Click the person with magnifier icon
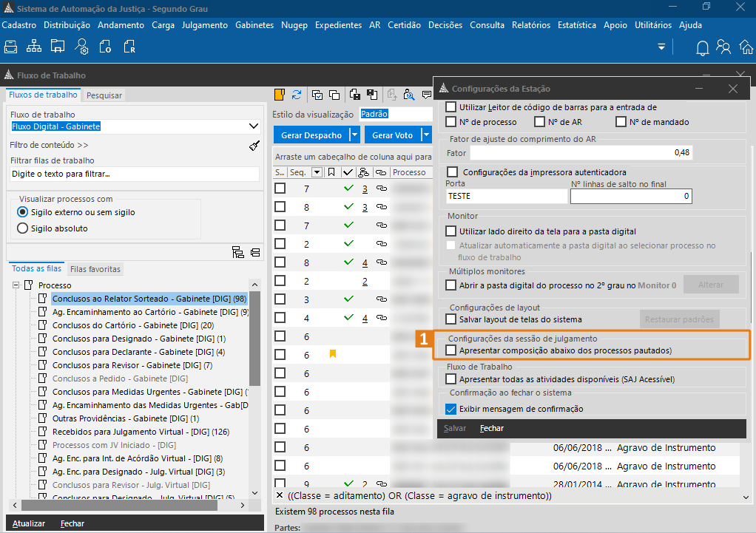The width and height of the screenshot is (756, 533). click(409, 95)
